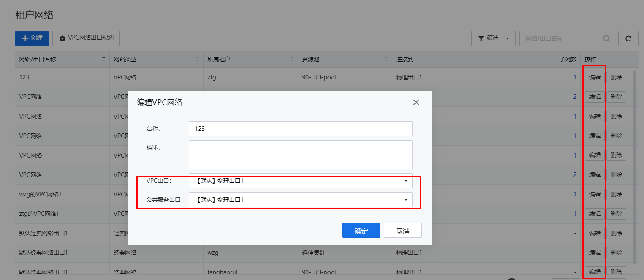The image size is (644, 280).
Task: Click the refresh icon button
Action: coord(628,38)
